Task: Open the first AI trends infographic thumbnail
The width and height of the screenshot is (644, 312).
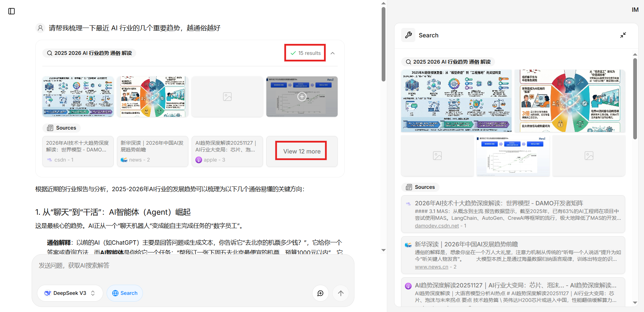Action: coord(78,97)
